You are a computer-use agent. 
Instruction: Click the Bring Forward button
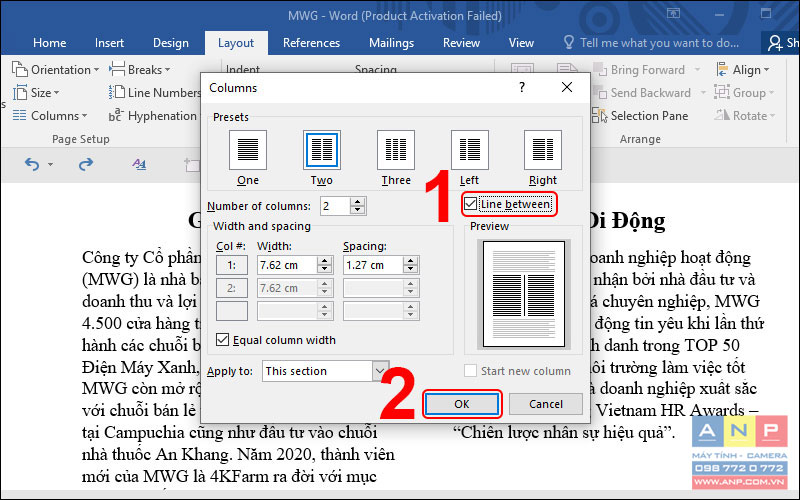[639, 69]
